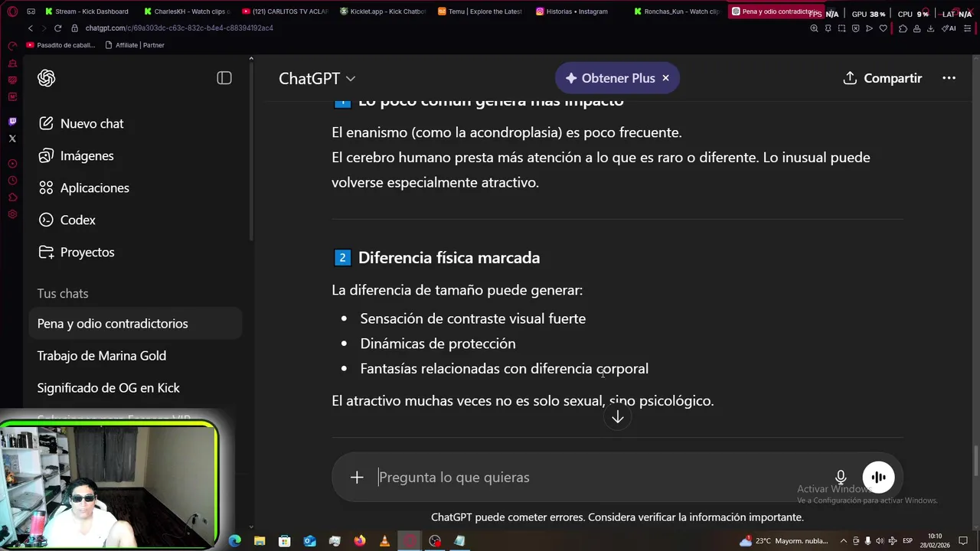Show hidden tray icons chevron

(844, 541)
